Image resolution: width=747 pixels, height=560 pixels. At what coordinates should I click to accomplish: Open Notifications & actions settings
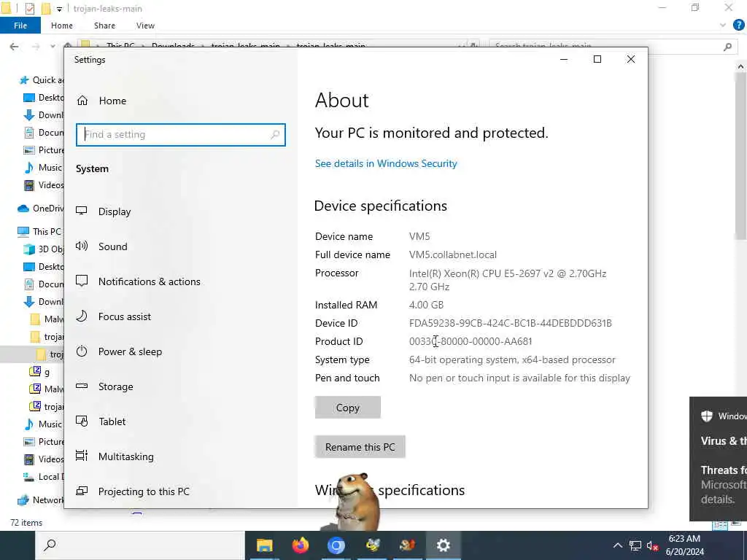pos(138,281)
